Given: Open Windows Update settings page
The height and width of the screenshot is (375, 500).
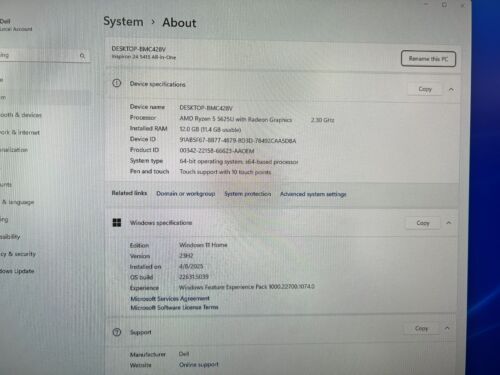Looking at the screenshot, I should tap(17, 271).
